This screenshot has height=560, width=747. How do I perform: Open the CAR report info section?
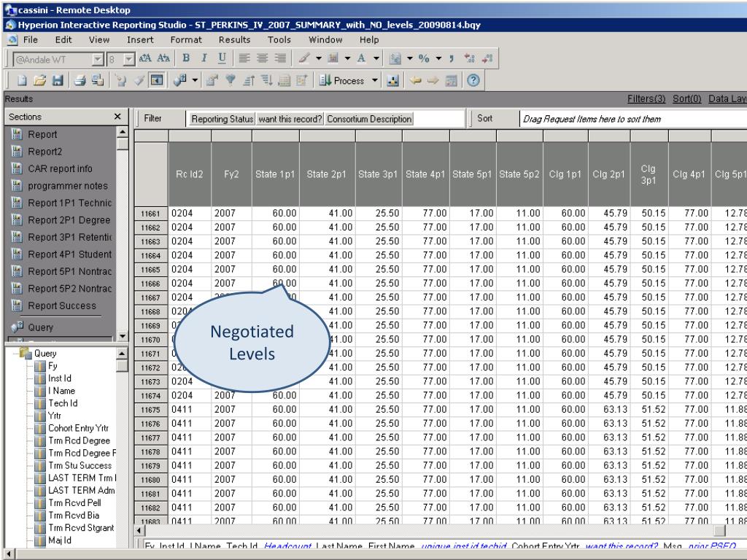coord(59,169)
